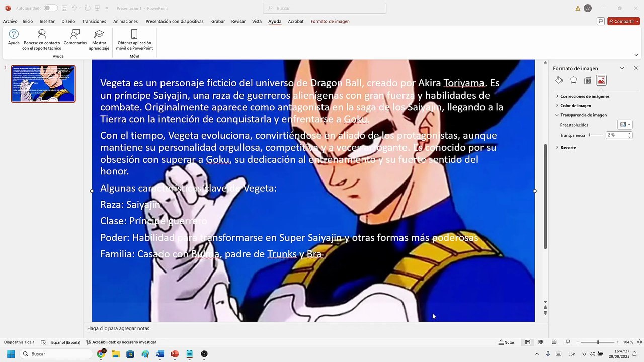Open the Size and Properties pane tab

(x=587, y=80)
